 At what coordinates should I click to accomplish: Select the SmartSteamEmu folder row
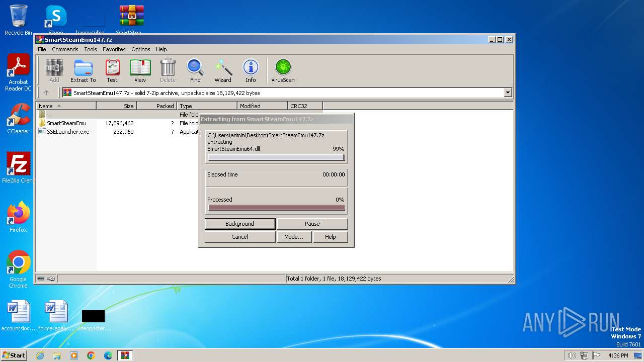(x=66, y=123)
